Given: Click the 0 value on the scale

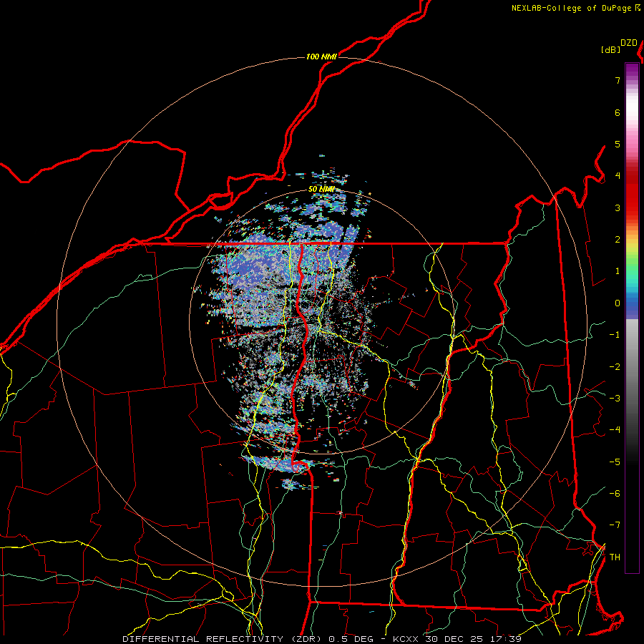Looking at the screenshot, I should point(618,303).
